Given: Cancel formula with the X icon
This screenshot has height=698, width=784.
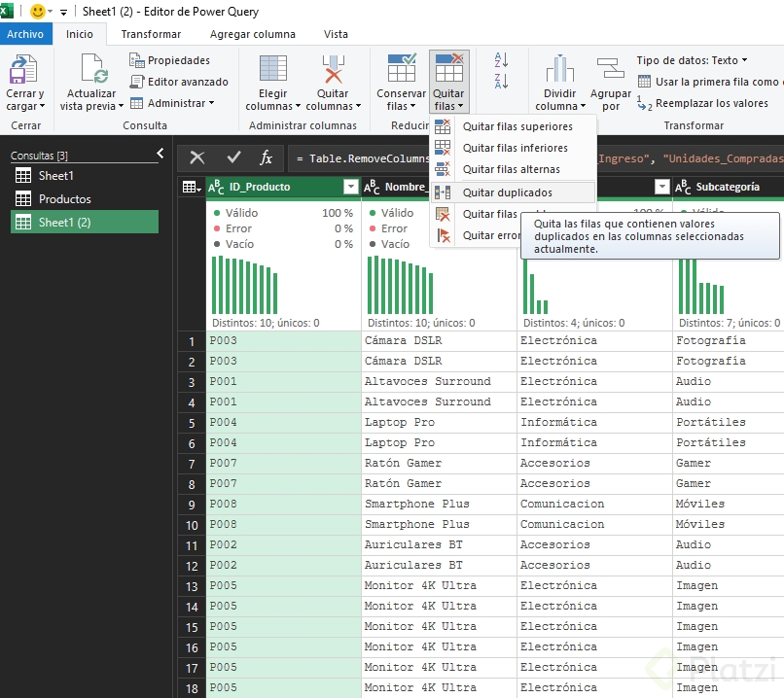Looking at the screenshot, I should point(197,157).
